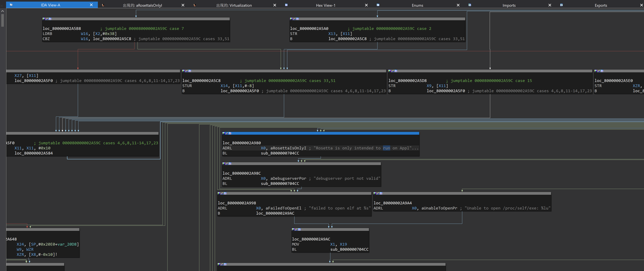This screenshot has height=271, width=644.
Task: Open the Virtualization search results tab
Action: click(x=234, y=5)
